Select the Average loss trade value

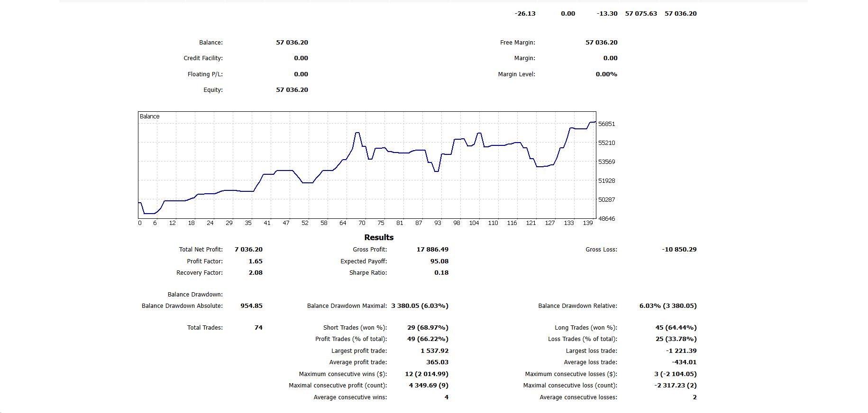tap(684, 362)
